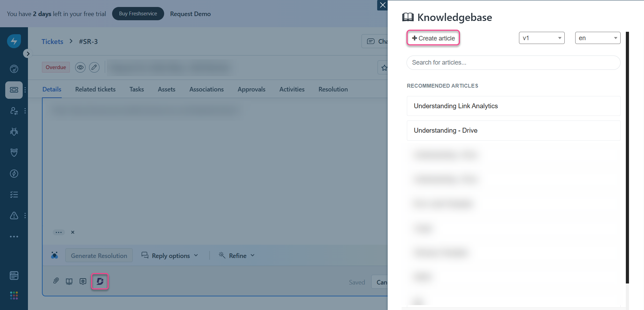Close the Knowledgebase panel with the X
Viewport: 644px width, 310px height.
(382, 5)
